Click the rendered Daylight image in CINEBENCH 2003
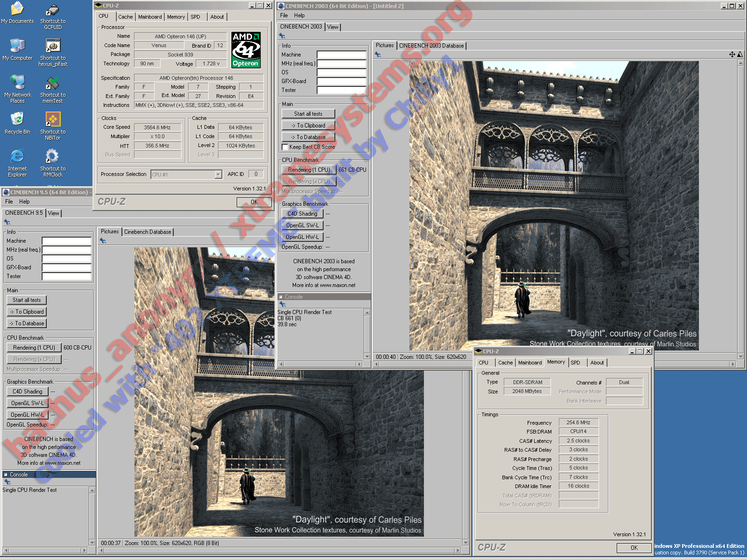This screenshot has width=747, height=560. (x=554, y=206)
